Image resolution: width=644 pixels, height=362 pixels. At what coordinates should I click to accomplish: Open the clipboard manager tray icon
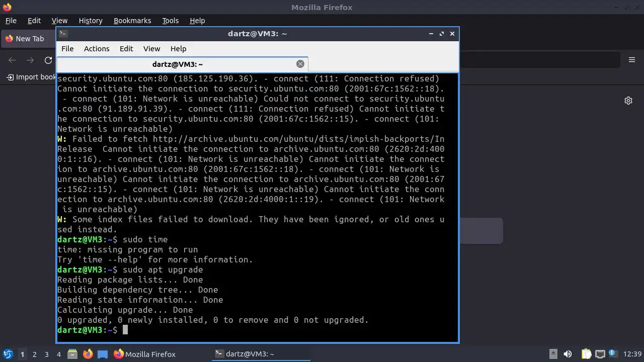coord(586,354)
